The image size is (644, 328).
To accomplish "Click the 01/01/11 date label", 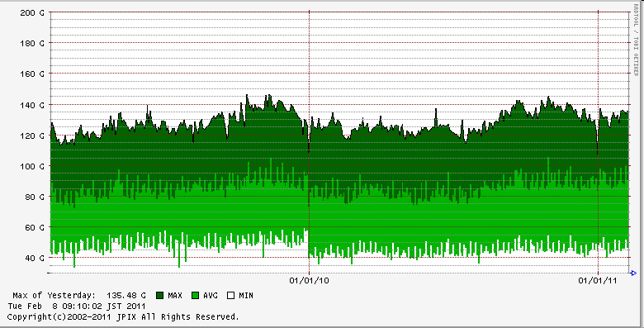I will (598, 281).
